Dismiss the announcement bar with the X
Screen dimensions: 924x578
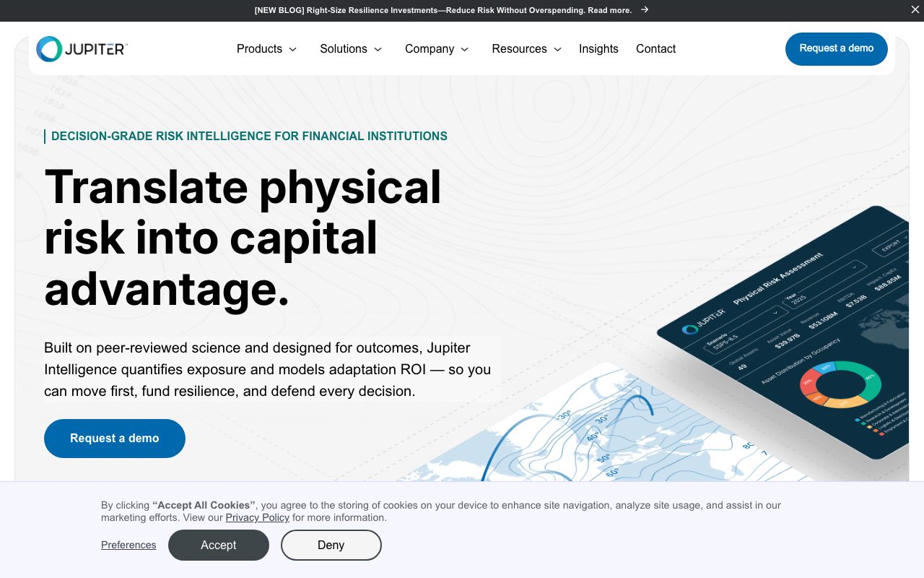click(x=915, y=9)
